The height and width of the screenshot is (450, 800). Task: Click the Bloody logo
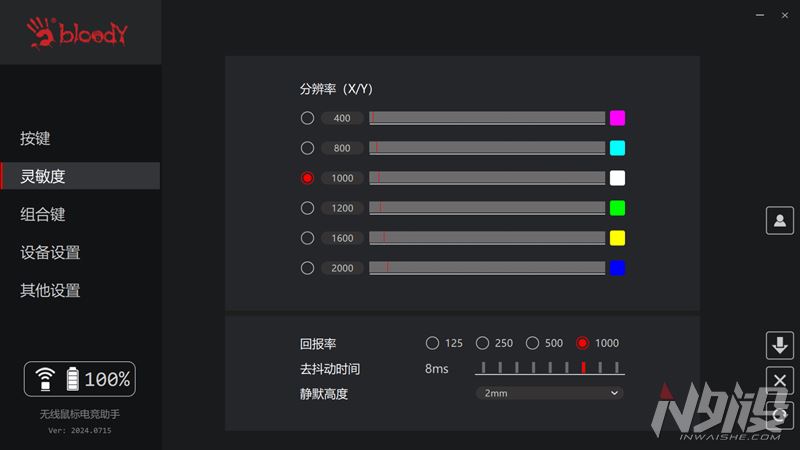tap(80, 33)
